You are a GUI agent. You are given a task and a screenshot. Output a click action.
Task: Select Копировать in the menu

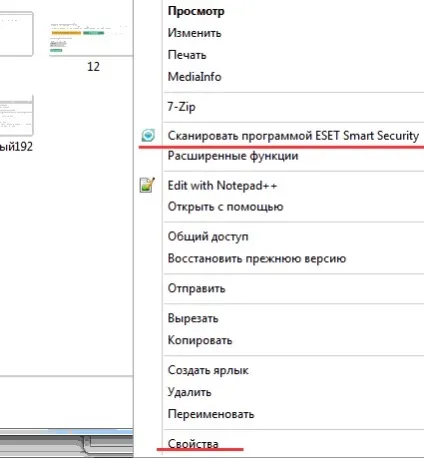[x=200, y=340]
